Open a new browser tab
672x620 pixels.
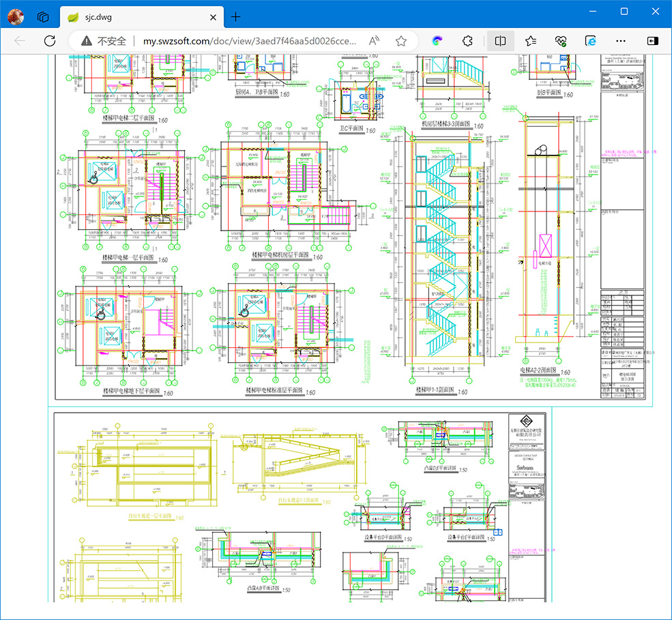point(235,17)
